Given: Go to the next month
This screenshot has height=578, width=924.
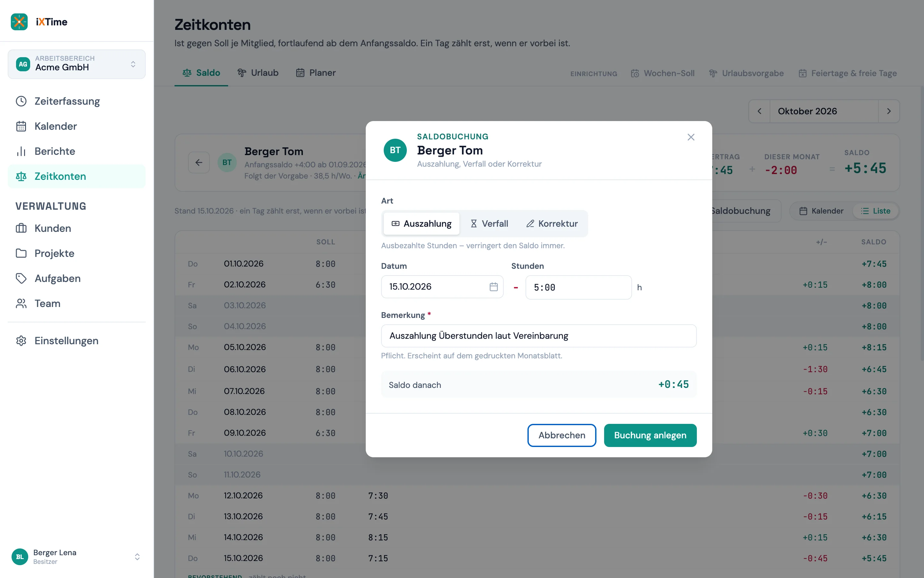Looking at the screenshot, I should (x=889, y=111).
